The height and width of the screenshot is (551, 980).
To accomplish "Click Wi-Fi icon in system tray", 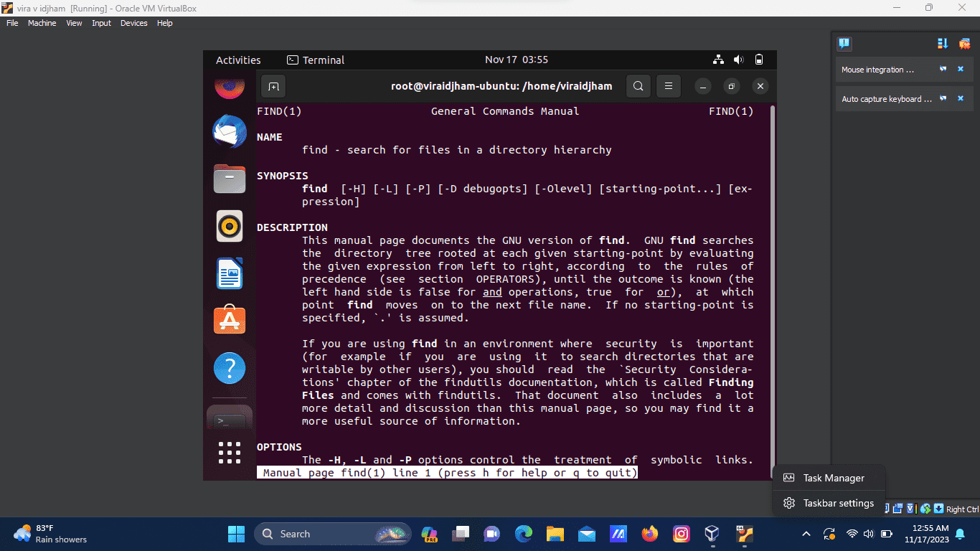I will click(852, 534).
